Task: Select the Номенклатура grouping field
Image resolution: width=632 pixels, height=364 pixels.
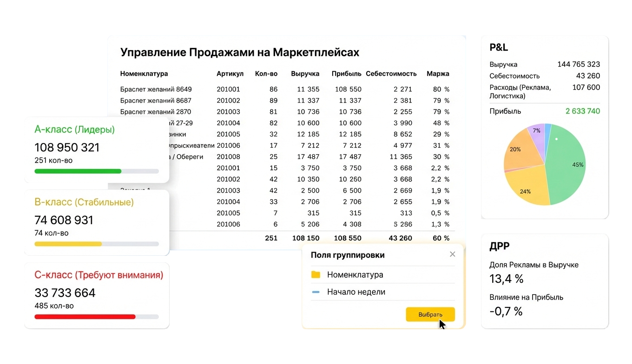Action: pyautogui.click(x=355, y=275)
